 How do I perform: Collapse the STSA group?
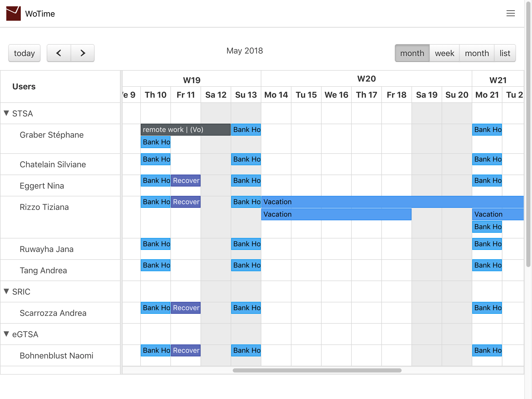click(7, 113)
